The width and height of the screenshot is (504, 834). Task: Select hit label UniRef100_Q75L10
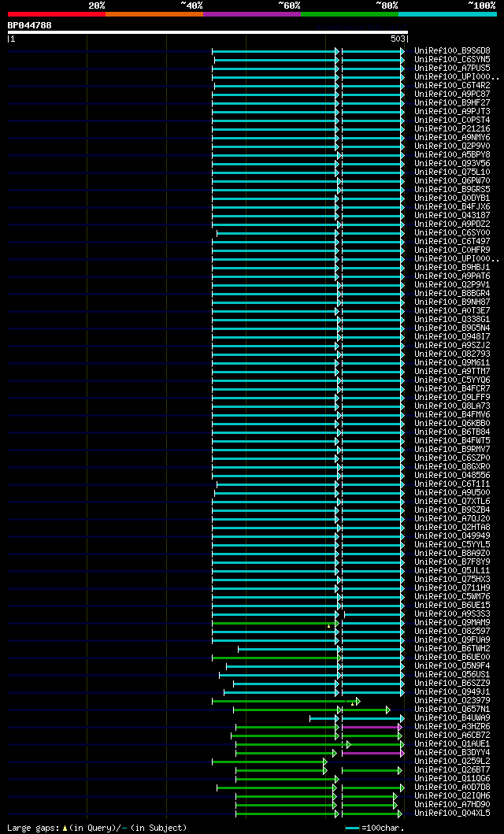[x=453, y=172]
